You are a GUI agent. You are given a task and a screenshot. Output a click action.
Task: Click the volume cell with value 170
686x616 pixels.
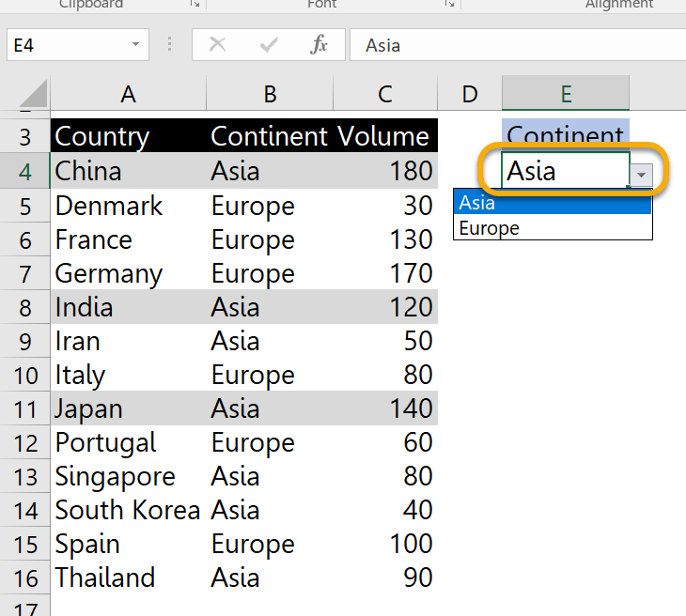point(385,273)
